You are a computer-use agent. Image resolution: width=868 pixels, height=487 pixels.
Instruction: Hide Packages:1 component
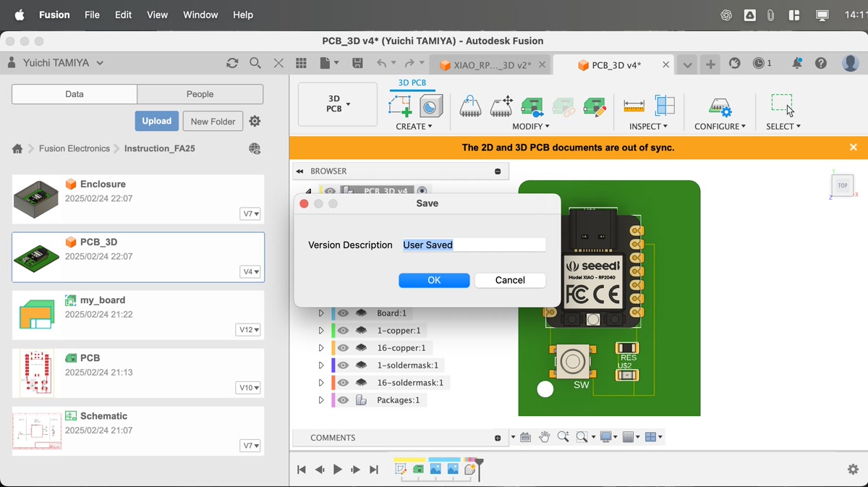pyautogui.click(x=343, y=400)
